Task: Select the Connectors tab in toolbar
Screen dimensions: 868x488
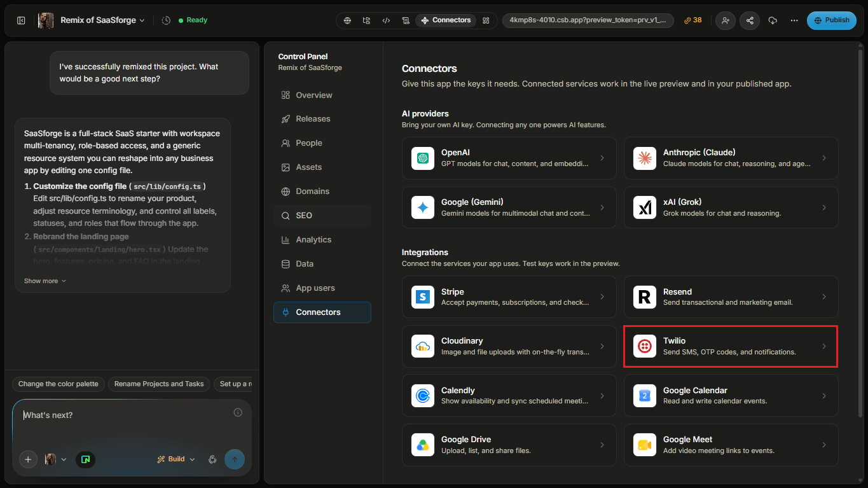Action: tap(446, 20)
